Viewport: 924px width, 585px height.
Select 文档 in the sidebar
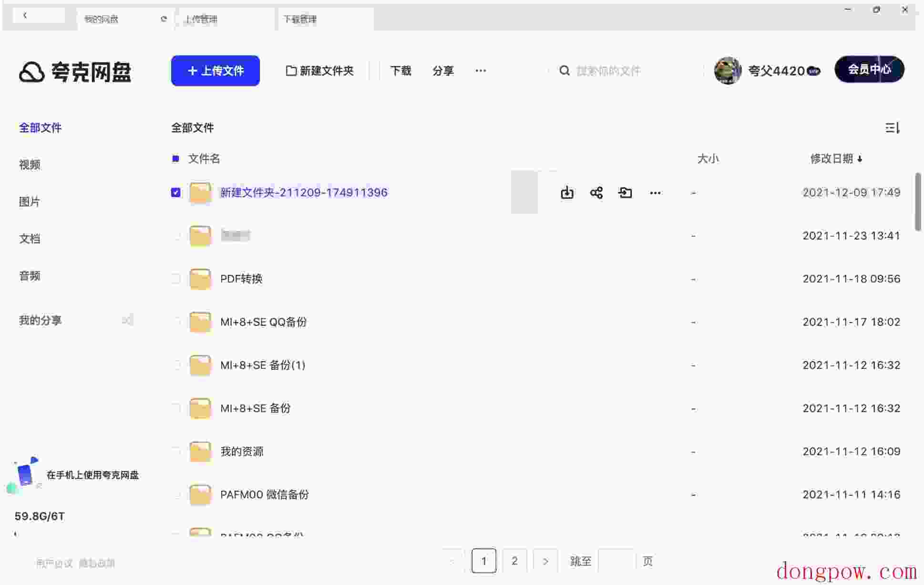30,239
